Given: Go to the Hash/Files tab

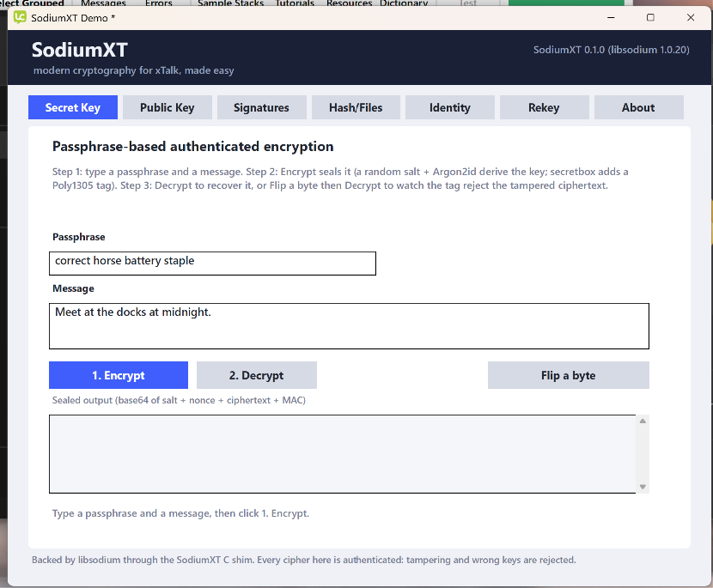Looking at the screenshot, I should (356, 107).
